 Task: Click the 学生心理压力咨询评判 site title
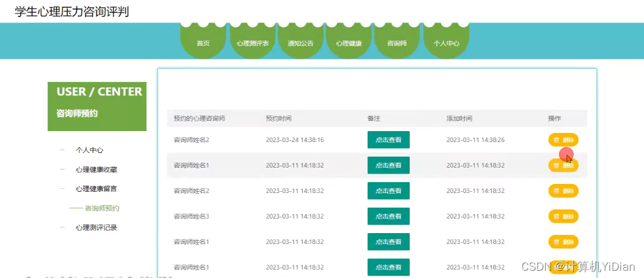point(72,12)
